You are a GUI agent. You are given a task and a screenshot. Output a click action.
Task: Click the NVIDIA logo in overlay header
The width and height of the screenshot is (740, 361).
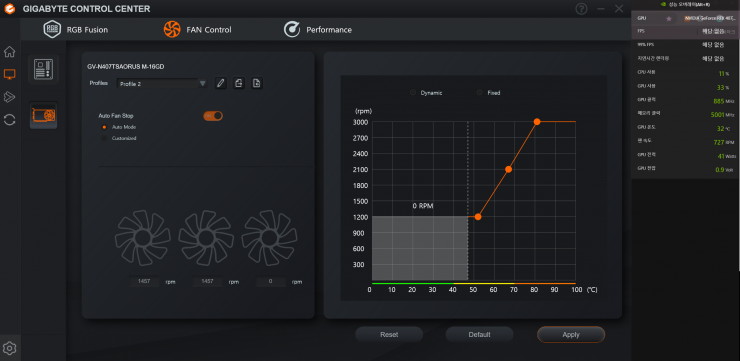pyautogui.click(x=664, y=4)
